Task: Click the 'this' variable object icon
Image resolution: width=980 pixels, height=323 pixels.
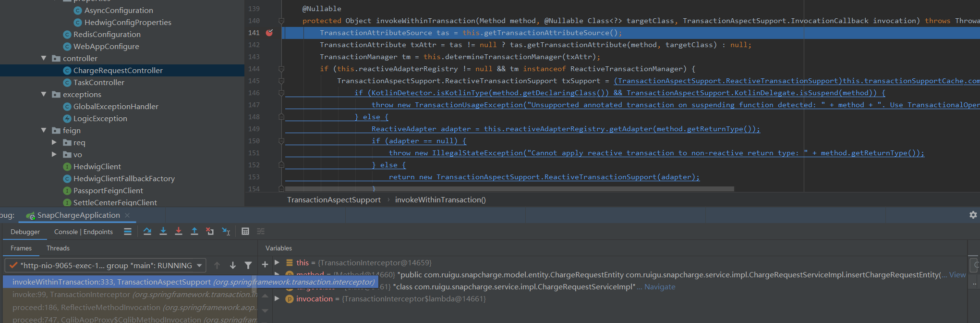Action: pos(290,263)
